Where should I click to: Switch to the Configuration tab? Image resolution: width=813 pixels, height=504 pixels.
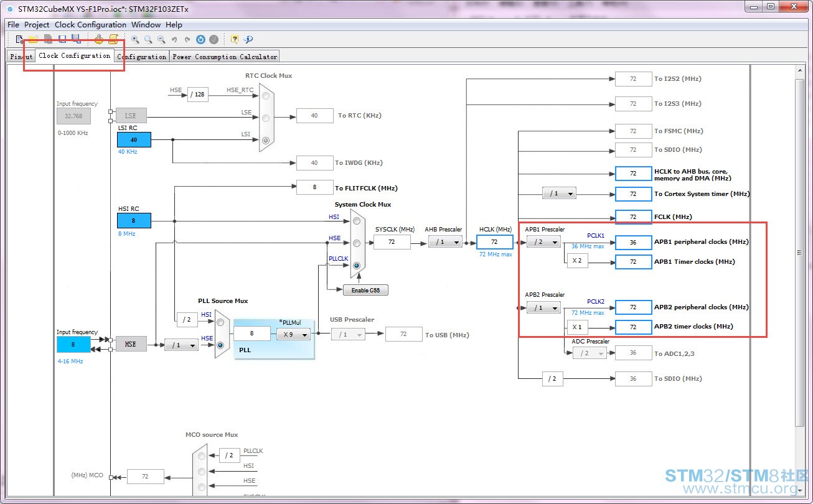coord(142,57)
